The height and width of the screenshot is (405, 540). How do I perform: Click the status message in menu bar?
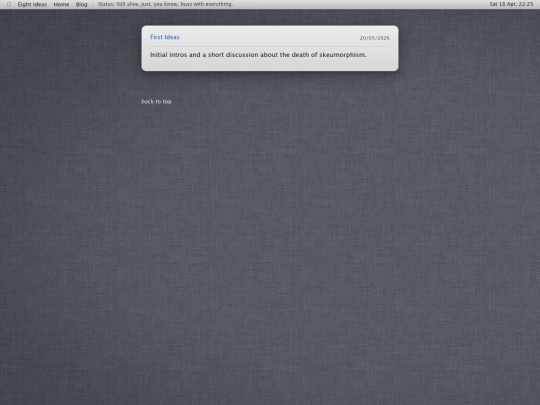(165, 4)
